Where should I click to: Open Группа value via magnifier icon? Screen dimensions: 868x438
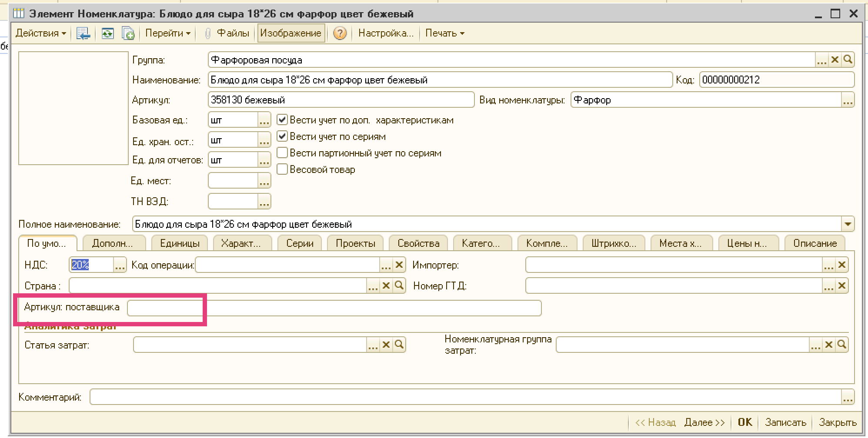pyautogui.click(x=848, y=60)
